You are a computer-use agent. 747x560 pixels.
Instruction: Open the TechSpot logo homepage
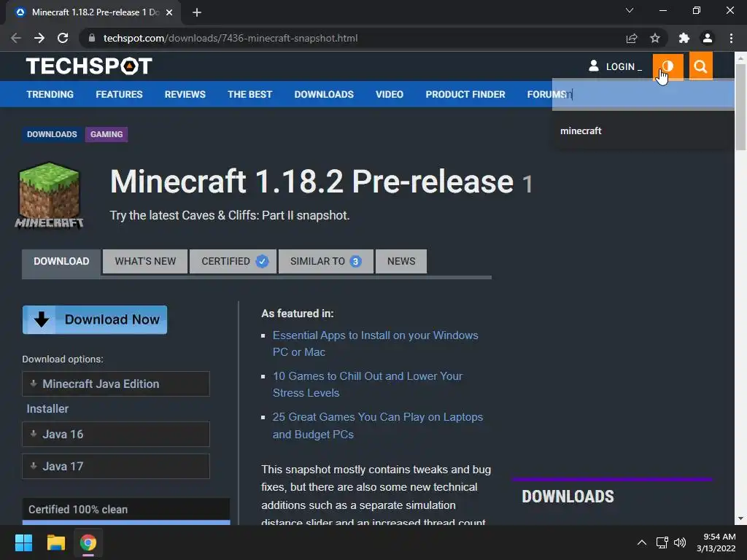pos(89,66)
